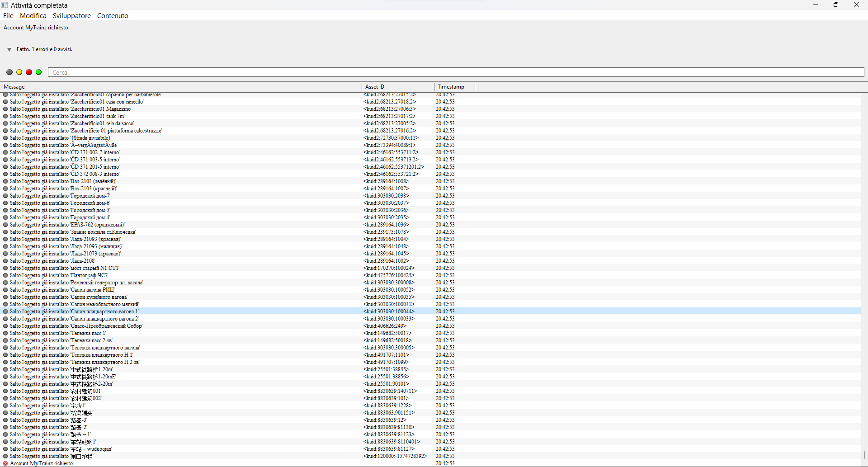Open the Modifica menu

coord(33,16)
